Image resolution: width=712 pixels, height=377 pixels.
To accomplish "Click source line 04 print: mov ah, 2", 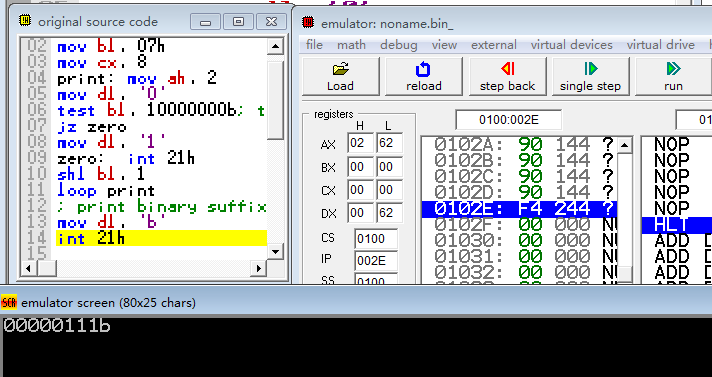I will click(136, 79).
